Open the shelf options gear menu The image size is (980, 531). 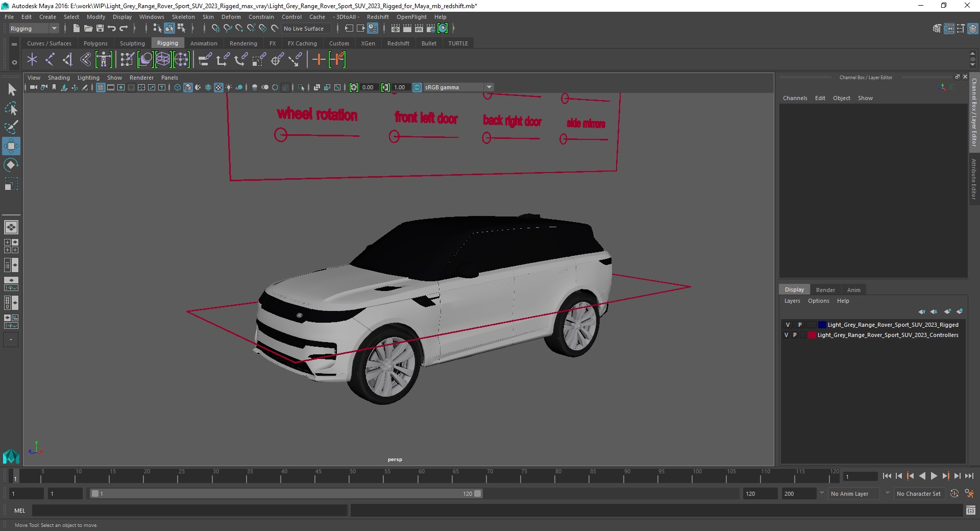[14, 62]
